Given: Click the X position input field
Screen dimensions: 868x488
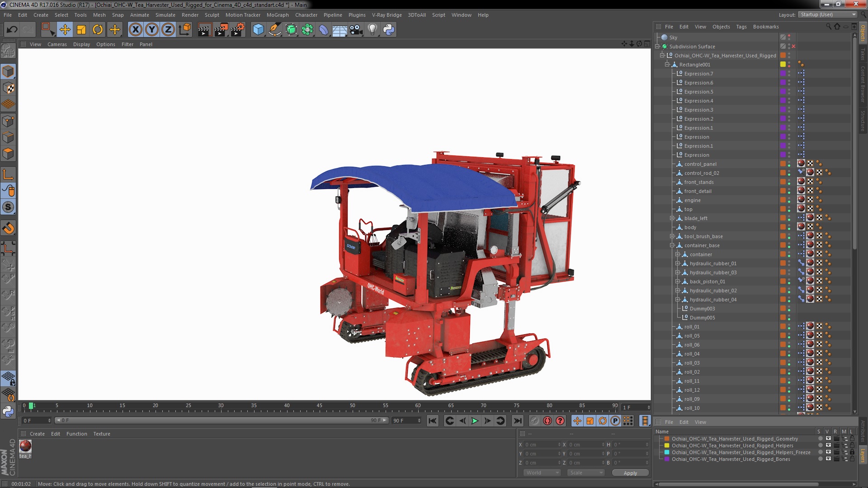Looking at the screenshot, I should click(542, 445).
